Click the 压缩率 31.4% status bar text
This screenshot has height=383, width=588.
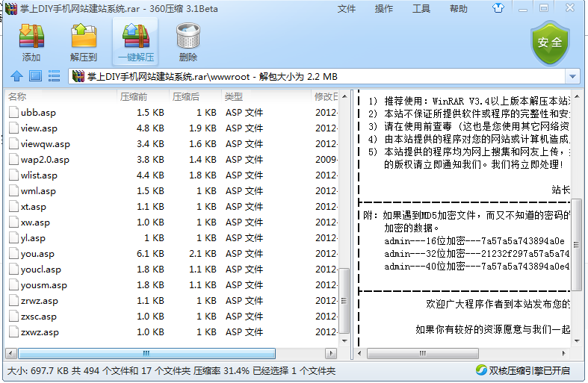(221, 371)
